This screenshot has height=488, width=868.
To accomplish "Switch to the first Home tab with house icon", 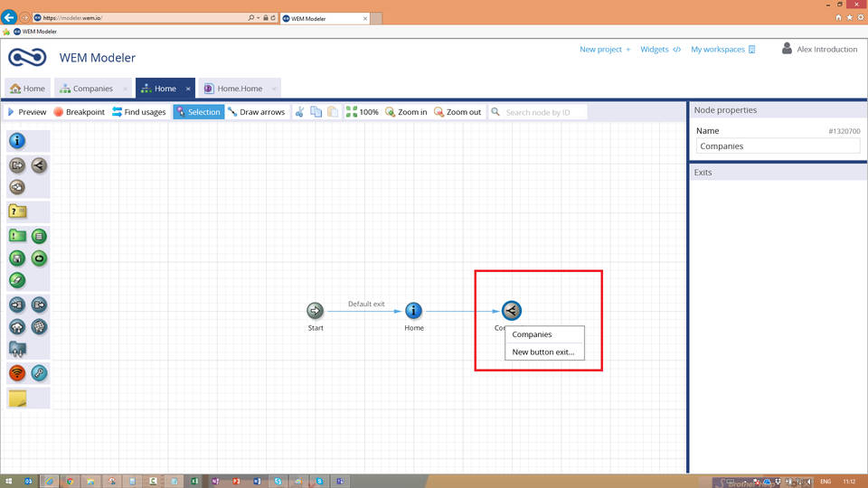I will (x=28, y=89).
